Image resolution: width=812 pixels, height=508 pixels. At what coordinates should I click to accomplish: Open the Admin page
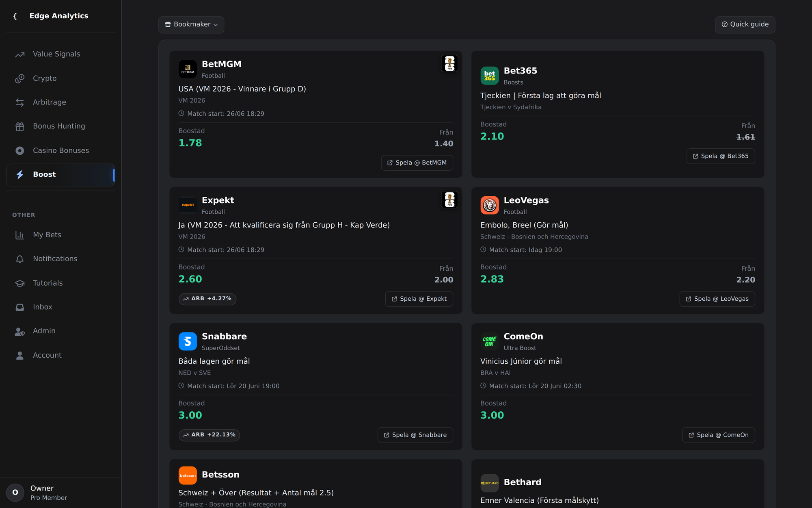[x=60, y=331]
